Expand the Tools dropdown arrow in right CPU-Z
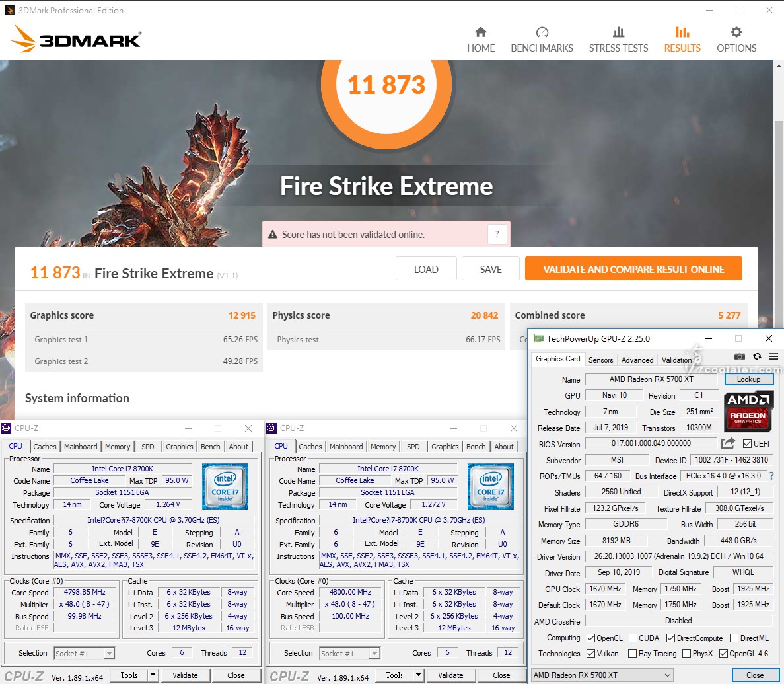The image size is (784, 684). tap(419, 675)
